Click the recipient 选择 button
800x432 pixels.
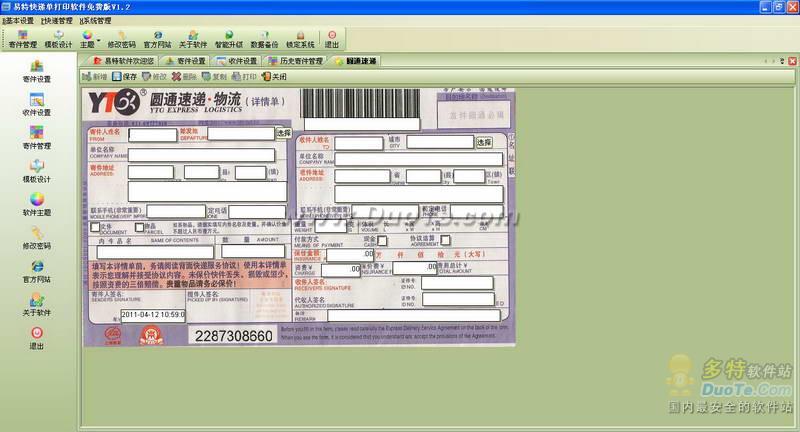pos(484,142)
